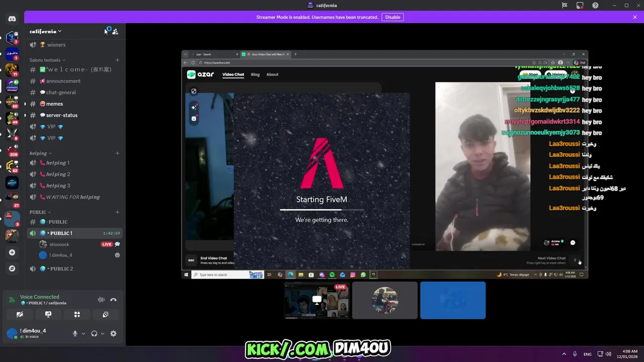Image resolution: width=644 pixels, height=362 pixels.
Task: Join the winners voice channel
Action: point(74,45)
